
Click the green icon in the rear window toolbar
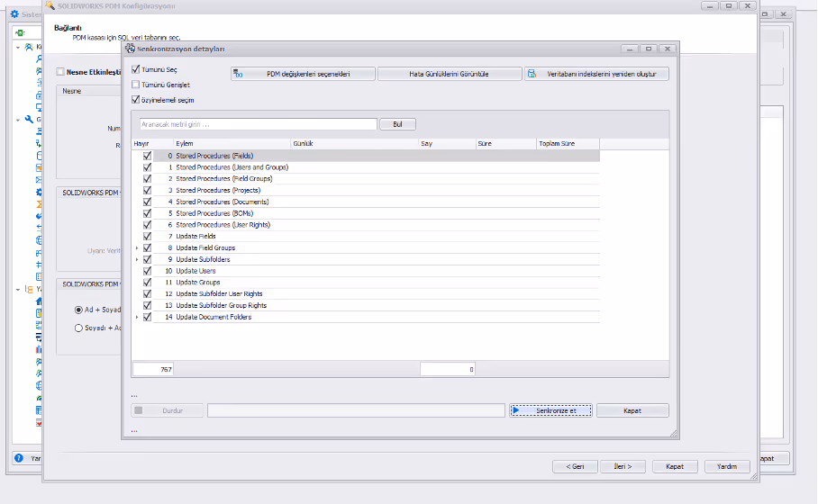tap(19, 32)
